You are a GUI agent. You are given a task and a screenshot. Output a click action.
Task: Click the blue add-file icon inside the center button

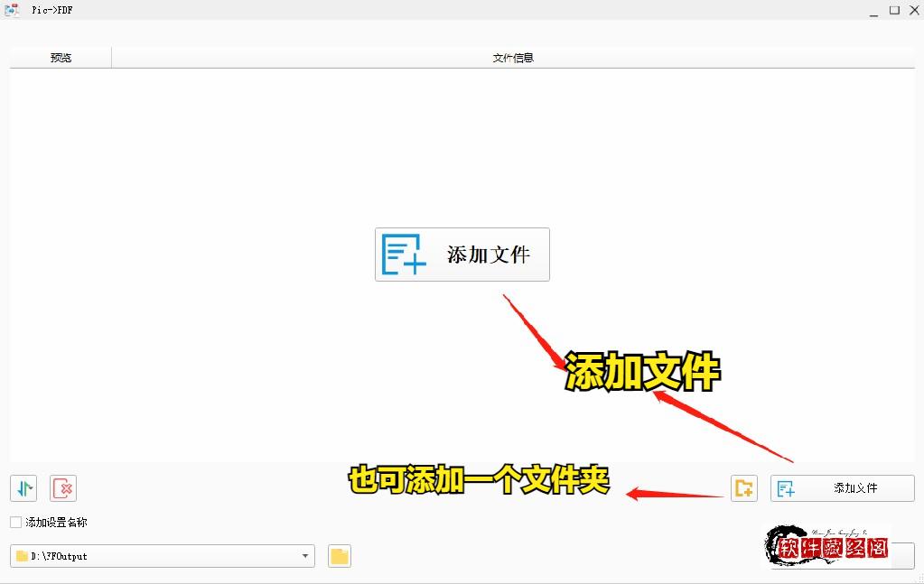tap(402, 255)
